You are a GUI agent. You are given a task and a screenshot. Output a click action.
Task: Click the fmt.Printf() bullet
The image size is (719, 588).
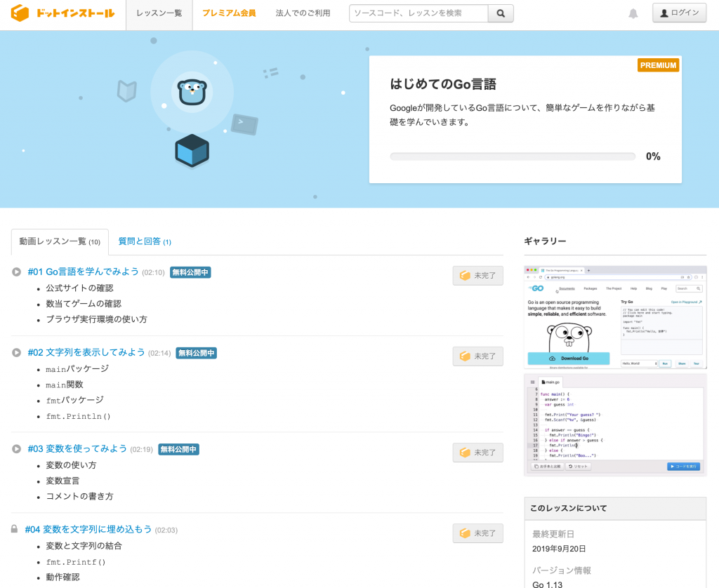76,562
